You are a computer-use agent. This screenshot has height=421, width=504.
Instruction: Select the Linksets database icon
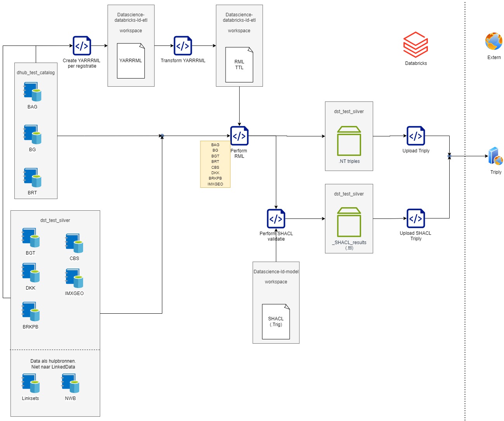point(31,383)
